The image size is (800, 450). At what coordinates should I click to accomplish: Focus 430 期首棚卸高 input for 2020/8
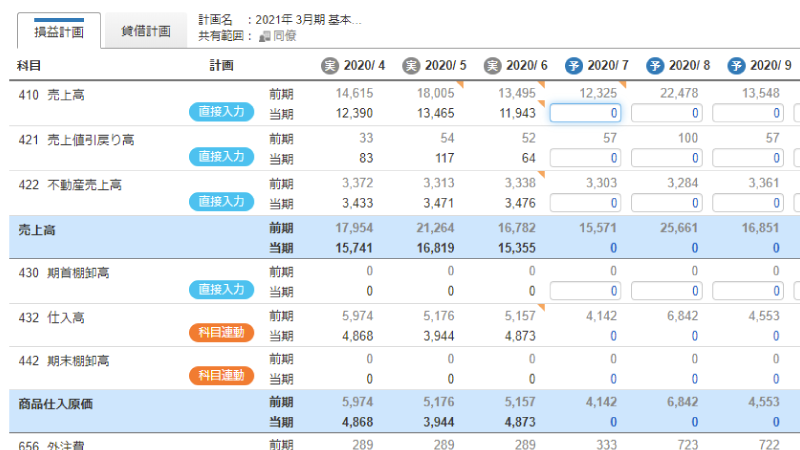pyautogui.click(x=667, y=291)
